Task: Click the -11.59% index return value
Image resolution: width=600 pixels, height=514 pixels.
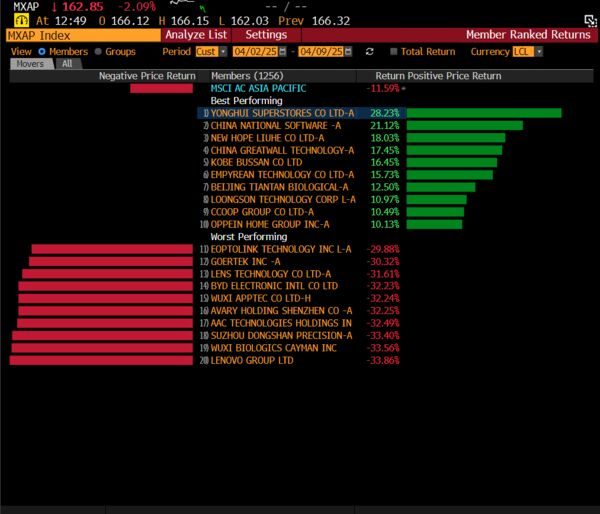Action: point(383,88)
